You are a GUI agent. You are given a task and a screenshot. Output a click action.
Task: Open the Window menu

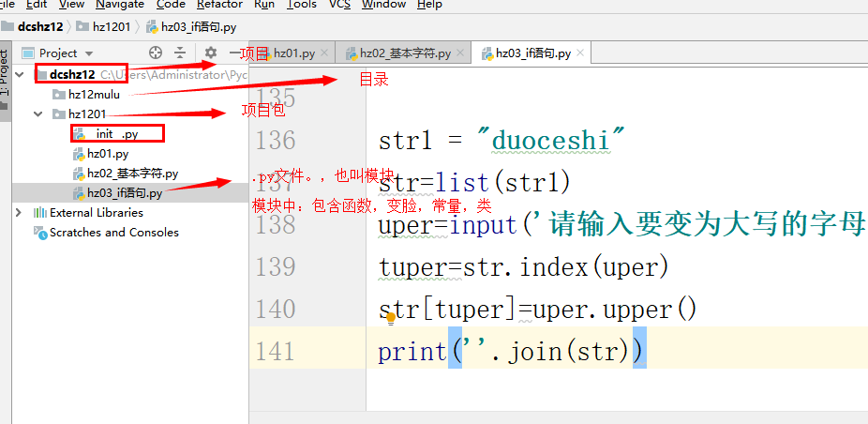pyautogui.click(x=383, y=5)
